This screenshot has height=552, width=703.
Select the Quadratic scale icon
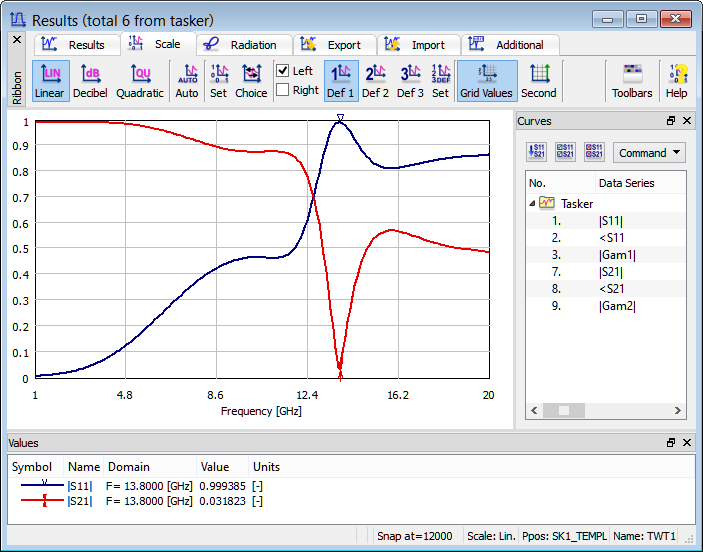click(140, 73)
